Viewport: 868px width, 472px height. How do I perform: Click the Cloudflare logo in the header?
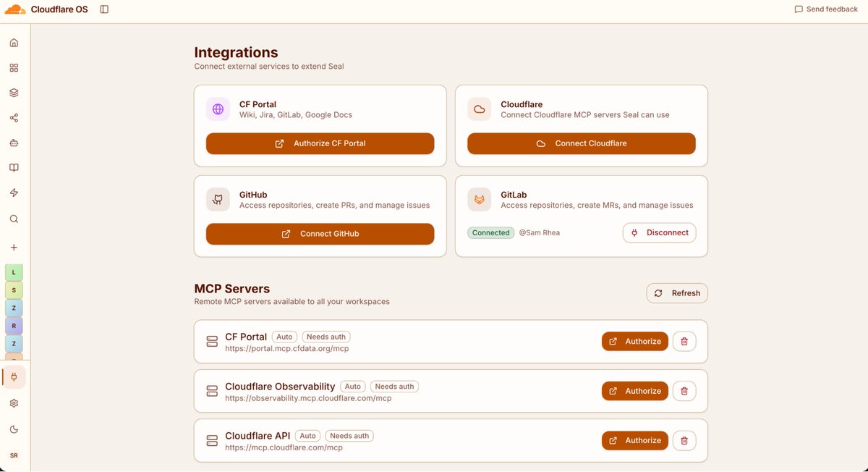click(14, 9)
